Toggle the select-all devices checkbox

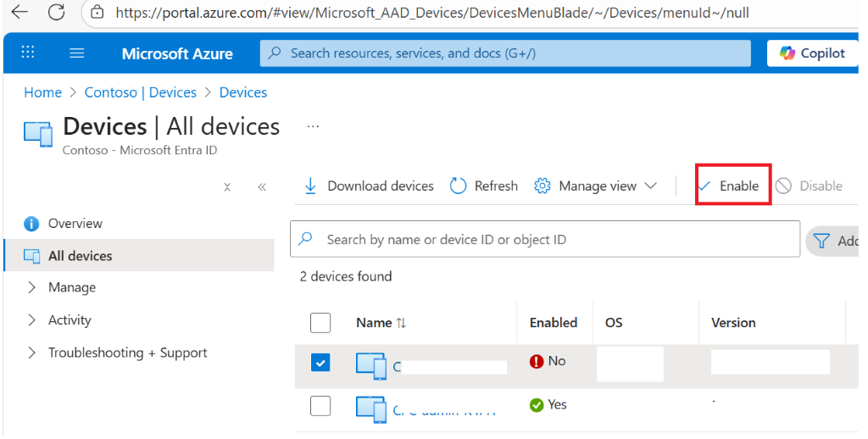click(320, 322)
